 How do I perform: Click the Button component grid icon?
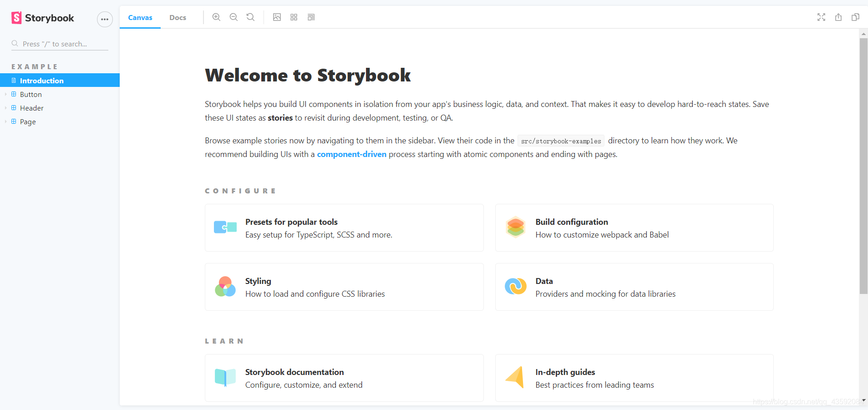pos(14,94)
